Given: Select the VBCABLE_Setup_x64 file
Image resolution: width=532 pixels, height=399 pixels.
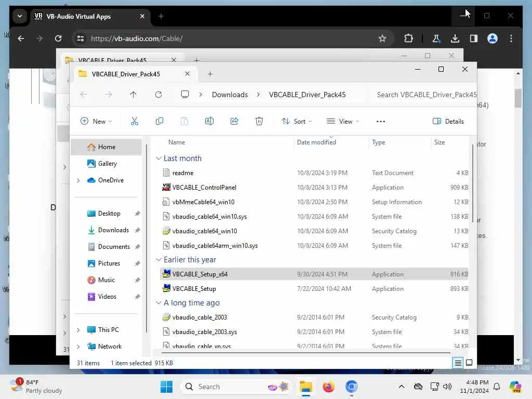Looking at the screenshot, I should (314, 274).
